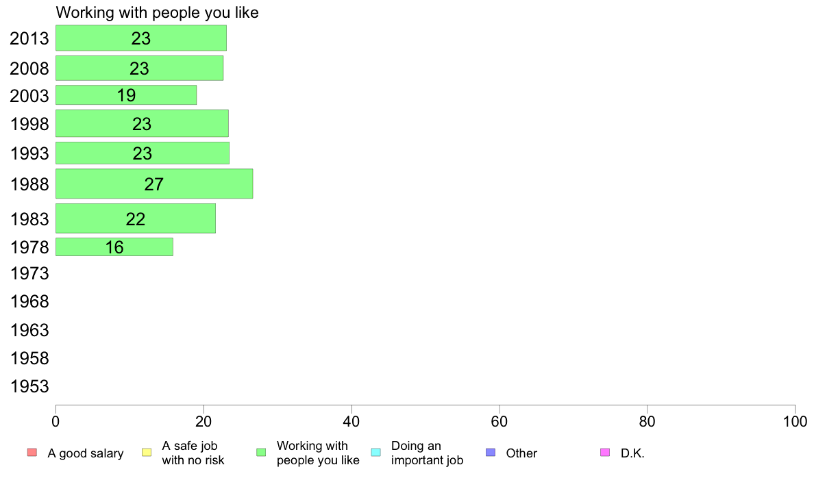Screen dimensions: 814x504
Task: Click the blue Other legend swatch
Action: click(x=491, y=453)
